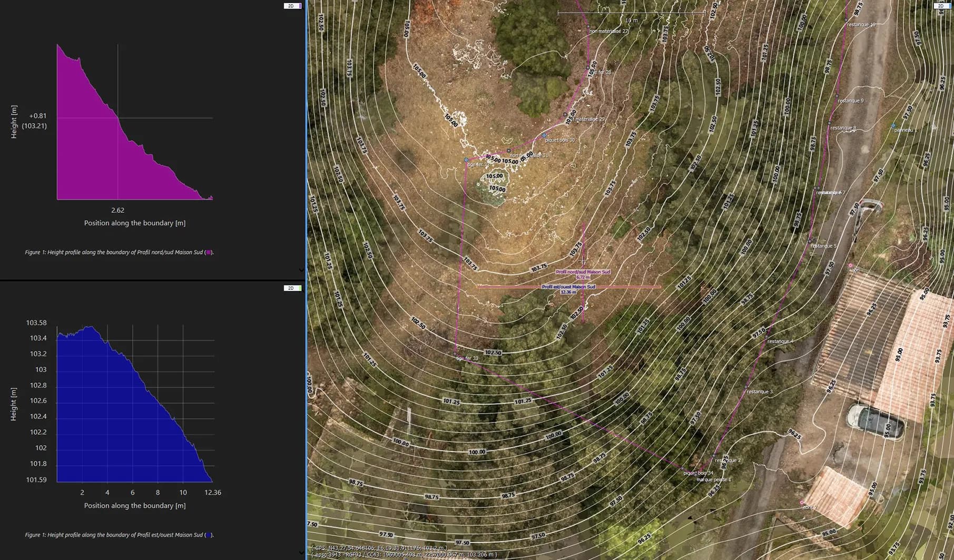Screen dimensions: 954x560
Task: Click the restanque 10 survey point marker
Action: click(x=847, y=20)
